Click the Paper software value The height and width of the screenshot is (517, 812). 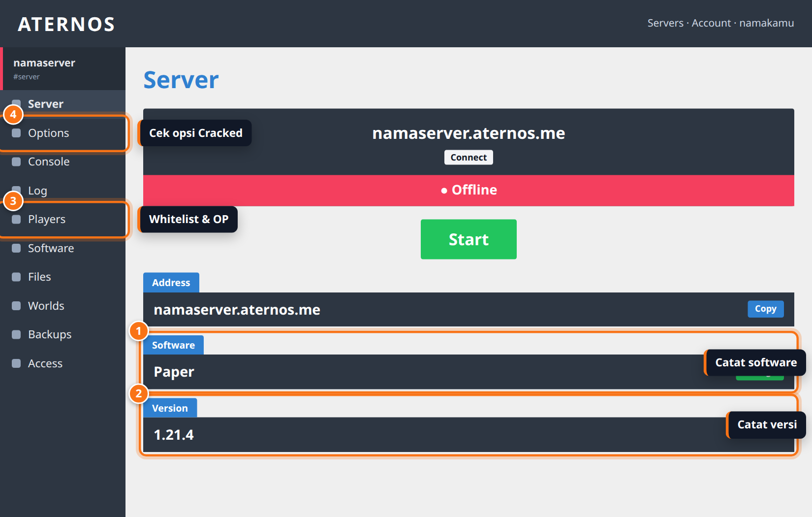point(174,372)
